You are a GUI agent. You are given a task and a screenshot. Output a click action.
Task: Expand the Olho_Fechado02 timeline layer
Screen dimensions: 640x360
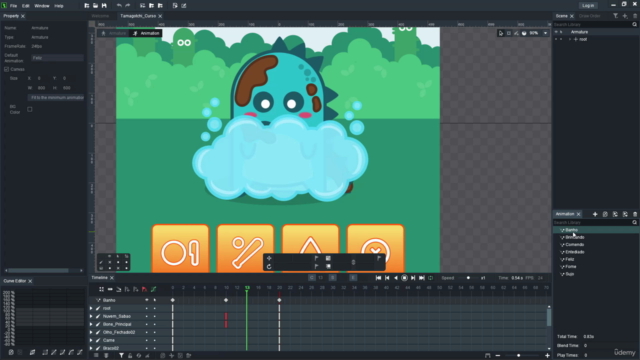(x=91, y=332)
